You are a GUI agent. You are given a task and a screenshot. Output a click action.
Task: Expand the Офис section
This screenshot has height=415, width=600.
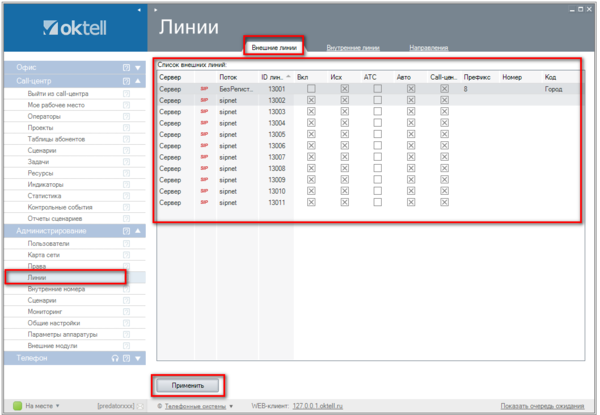tap(140, 67)
